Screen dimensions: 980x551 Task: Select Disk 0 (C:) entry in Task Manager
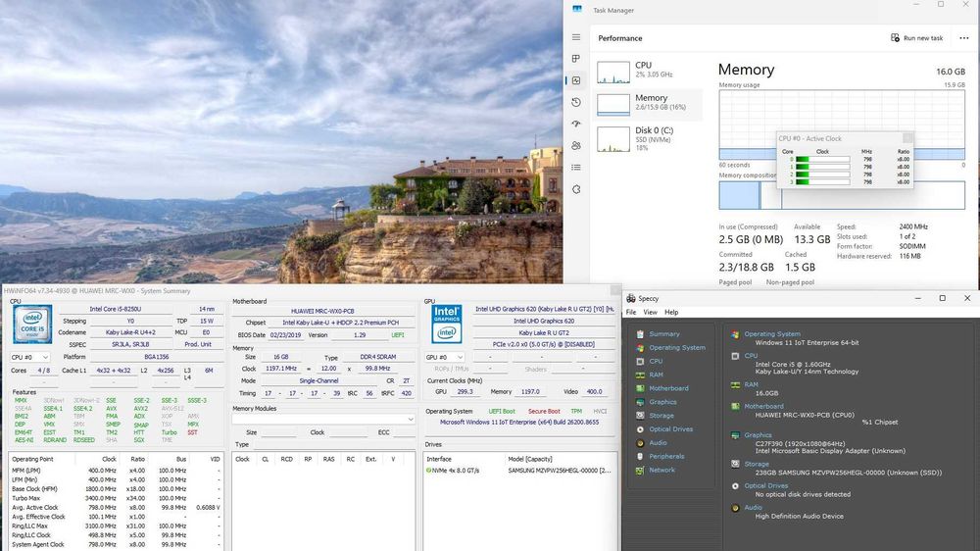coord(649,139)
